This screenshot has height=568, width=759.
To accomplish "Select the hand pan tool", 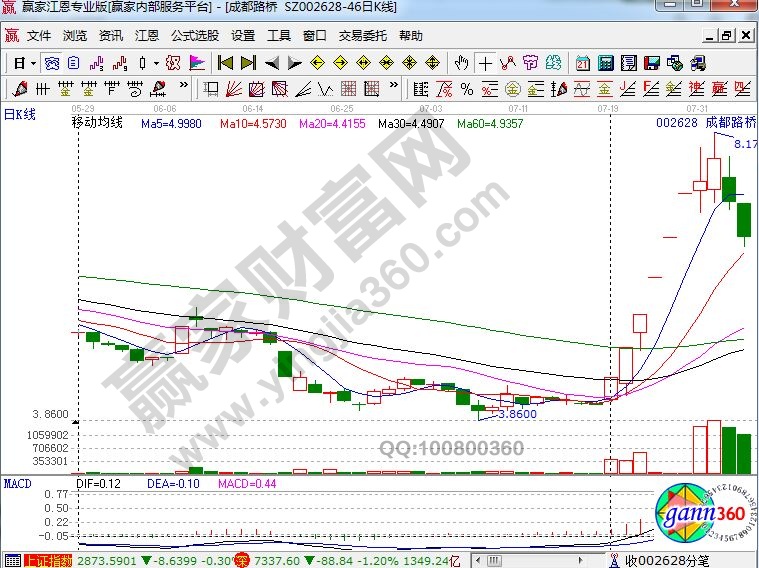I will click(461, 62).
